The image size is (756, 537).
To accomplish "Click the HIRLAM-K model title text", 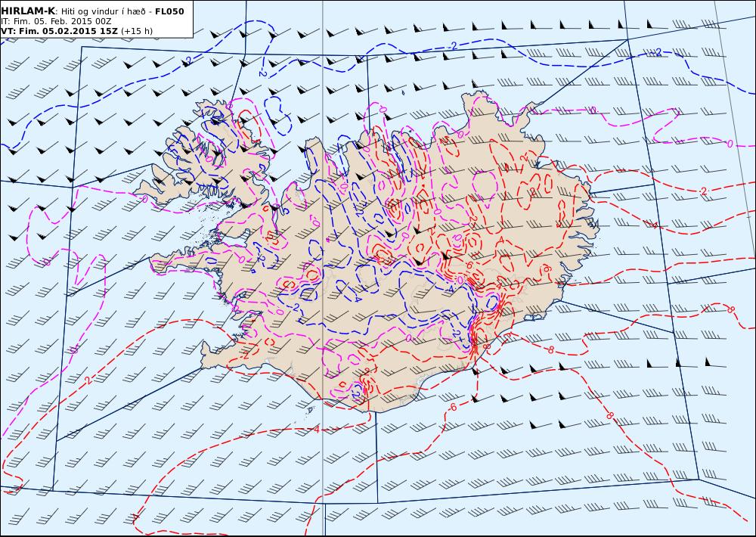I will 28,11.
